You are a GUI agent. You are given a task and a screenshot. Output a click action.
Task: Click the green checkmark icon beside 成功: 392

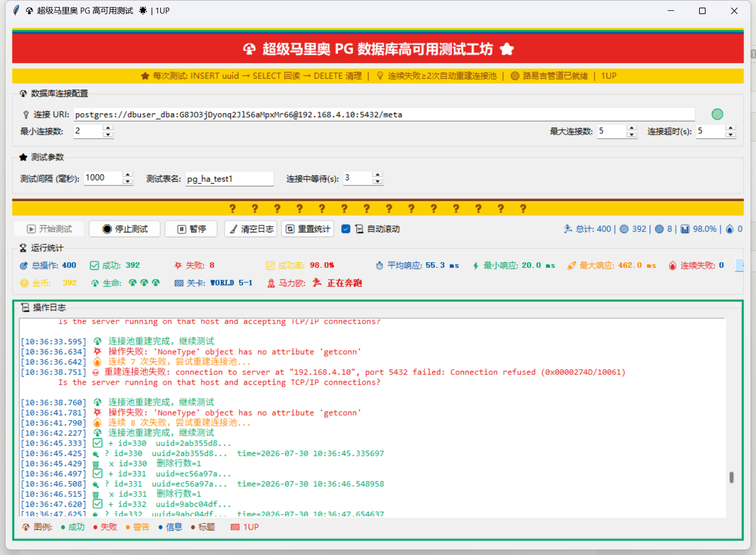94,266
